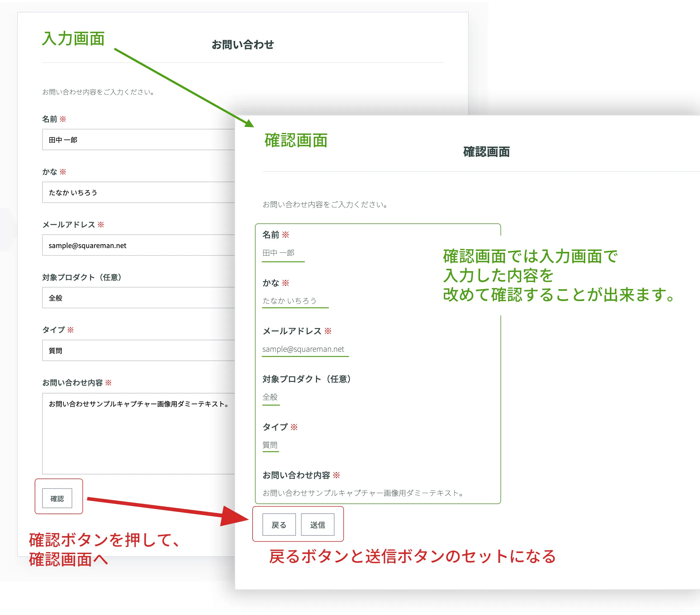Click the 送信 button on the confirmation screen
Screen dimensions: 700x615
tap(318, 525)
